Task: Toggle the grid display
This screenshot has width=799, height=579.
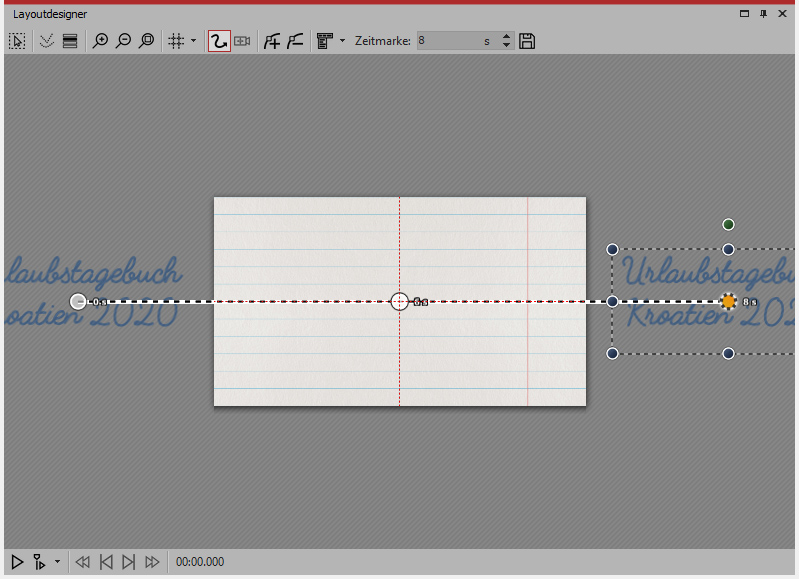Action: point(176,41)
